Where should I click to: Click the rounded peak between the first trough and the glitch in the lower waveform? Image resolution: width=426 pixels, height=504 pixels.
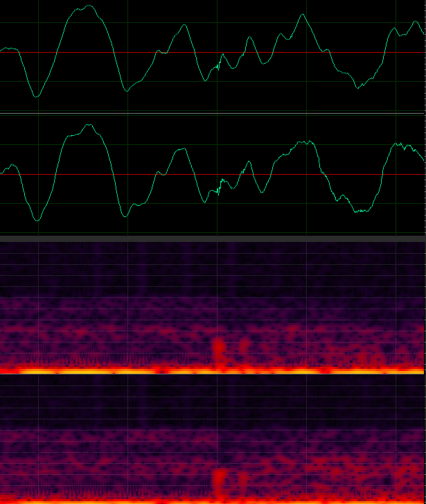(x=181, y=150)
